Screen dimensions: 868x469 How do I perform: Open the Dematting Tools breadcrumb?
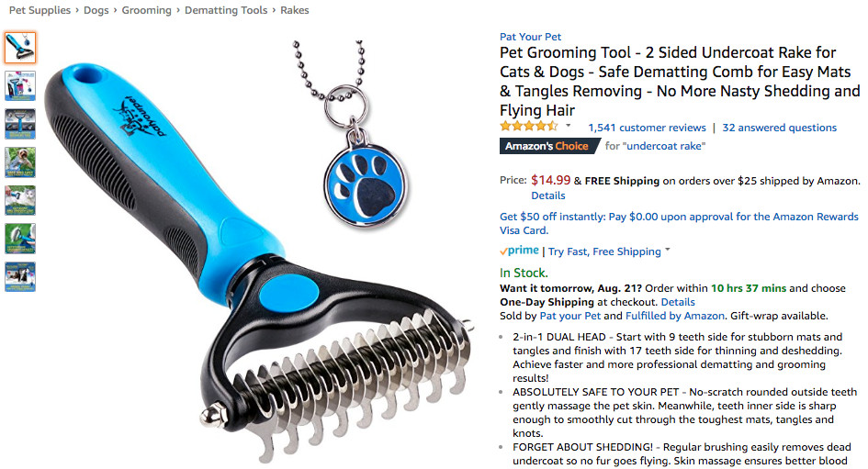pyautogui.click(x=226, y=10)
